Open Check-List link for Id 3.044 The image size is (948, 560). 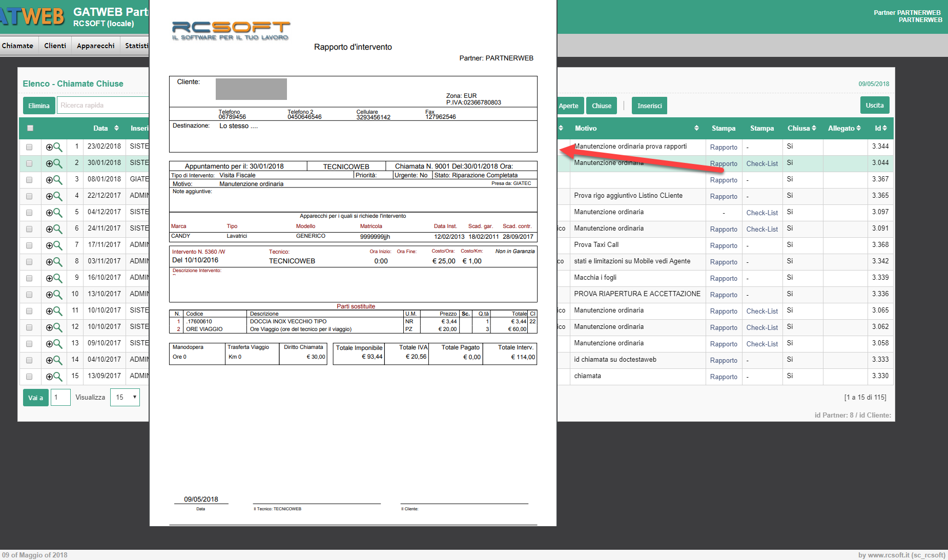point(762,163)
